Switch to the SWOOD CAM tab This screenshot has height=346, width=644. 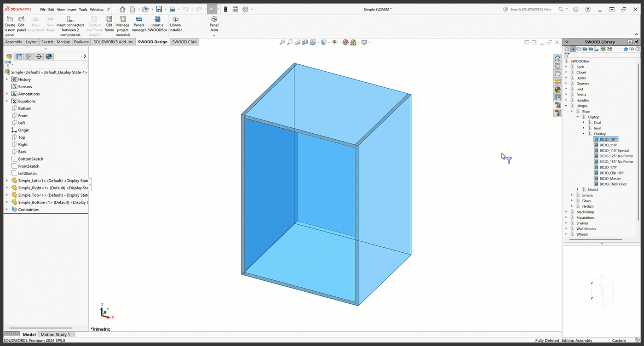[184, 41]
